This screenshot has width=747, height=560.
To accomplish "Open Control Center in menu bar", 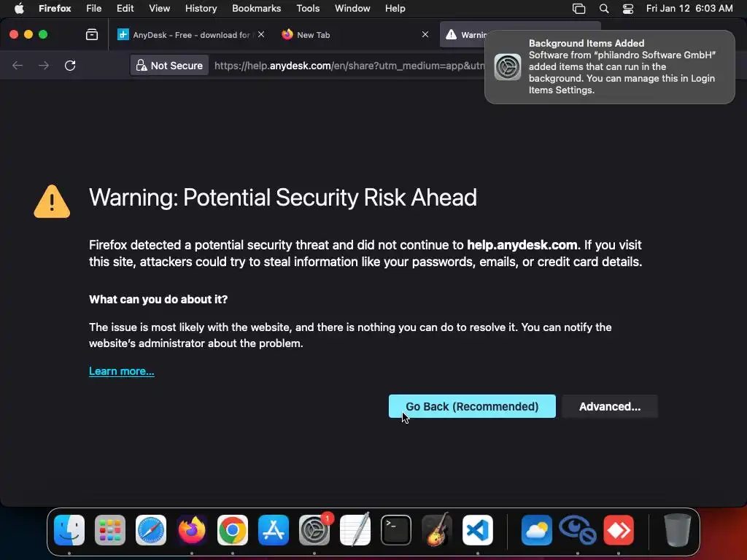I will [x=628, y=9].
